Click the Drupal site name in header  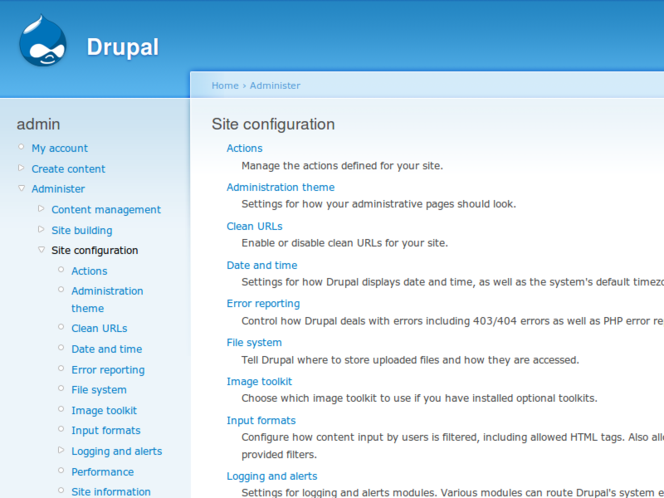122,47
